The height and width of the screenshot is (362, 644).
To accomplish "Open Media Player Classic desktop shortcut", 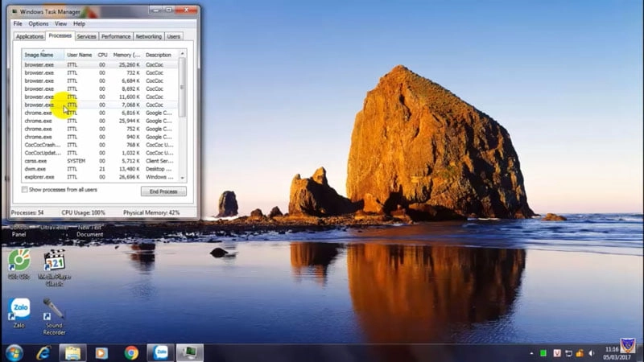I will (54, 268).
